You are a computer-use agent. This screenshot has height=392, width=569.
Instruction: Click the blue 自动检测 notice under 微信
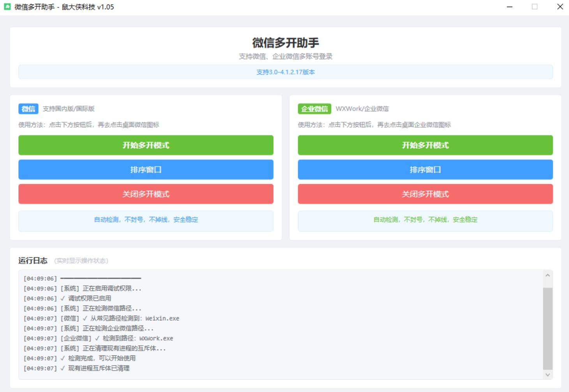click(146, 220)
